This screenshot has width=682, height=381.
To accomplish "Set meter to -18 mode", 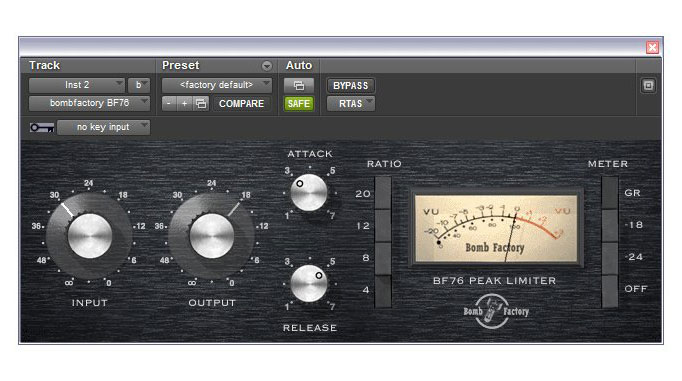I will coord(610,226).
